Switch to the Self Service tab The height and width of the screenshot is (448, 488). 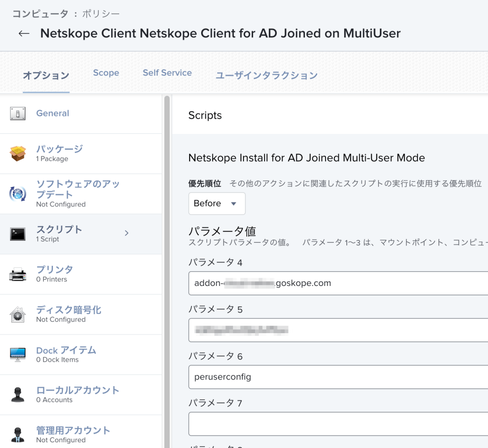click(167, 73)
